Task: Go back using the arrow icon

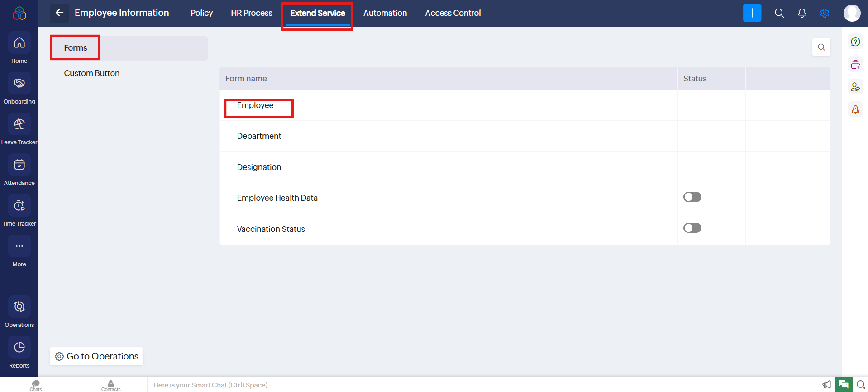Action: click(x=59, y=13)
